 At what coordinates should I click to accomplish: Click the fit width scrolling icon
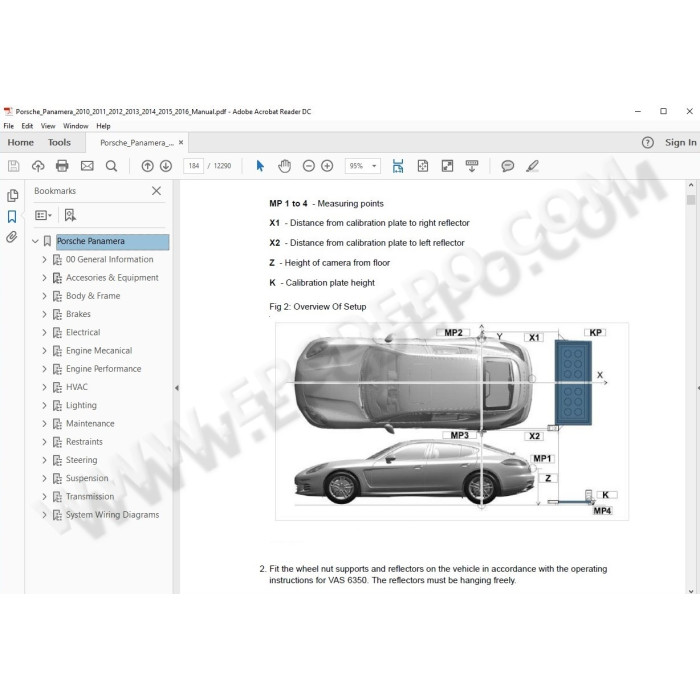tap(398, 166)
